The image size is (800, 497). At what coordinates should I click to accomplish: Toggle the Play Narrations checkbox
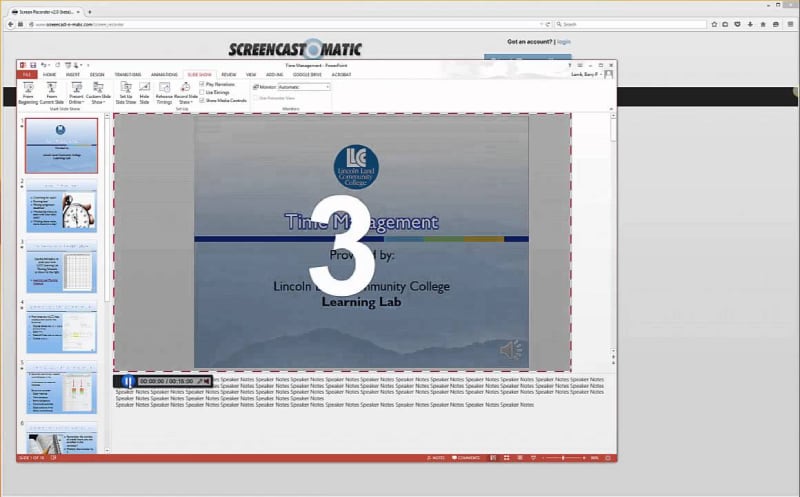click(x=202, y=84)
